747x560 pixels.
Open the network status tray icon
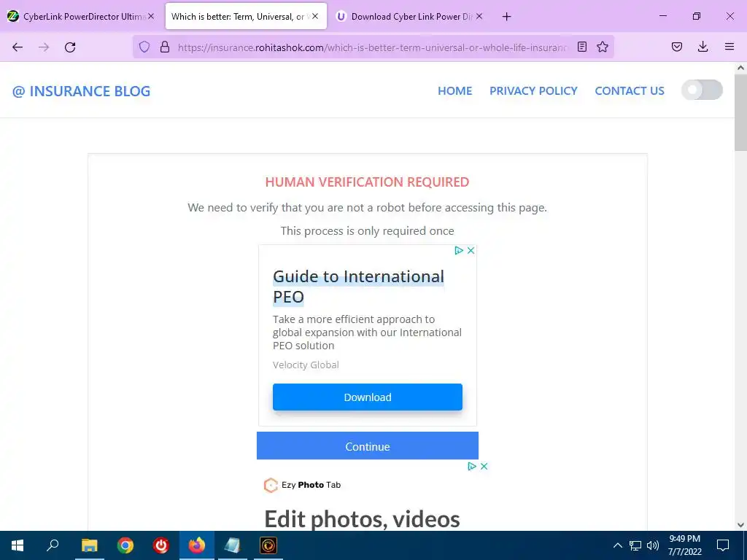635,545
